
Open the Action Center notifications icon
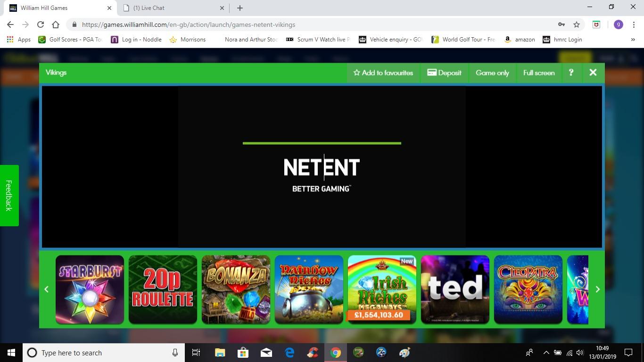tap(628, 353)
